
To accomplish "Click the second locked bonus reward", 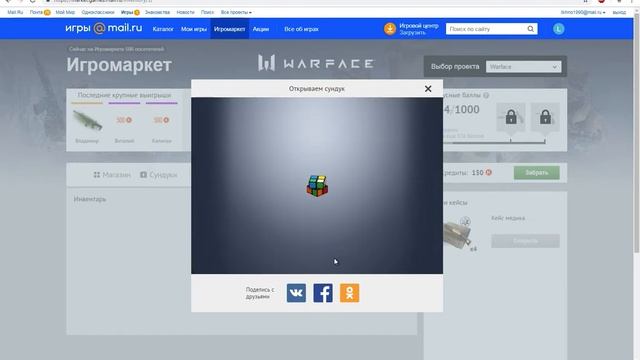I will click(545, 117).
